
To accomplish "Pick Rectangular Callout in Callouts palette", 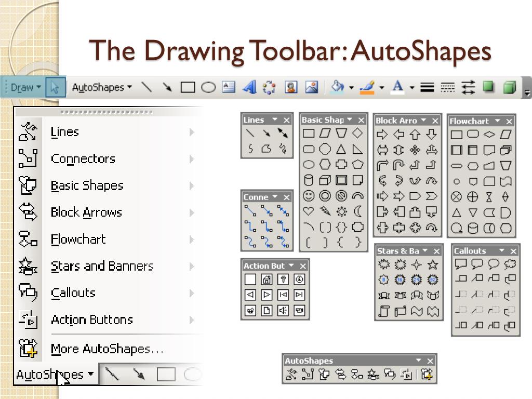I will tap(461, 263).
